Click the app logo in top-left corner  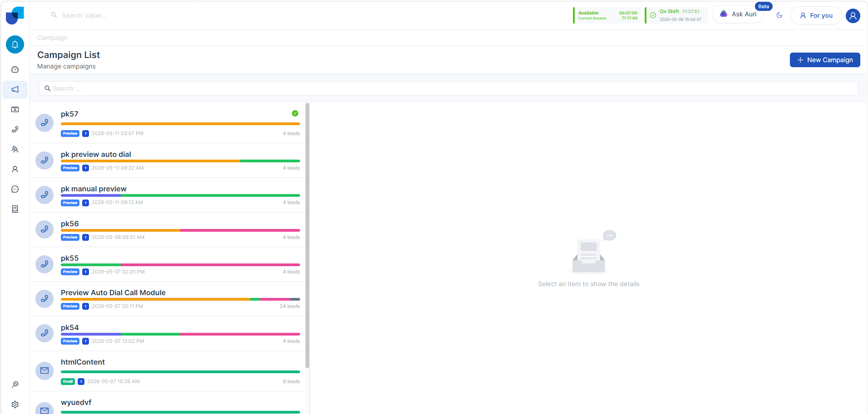point(15,15)
